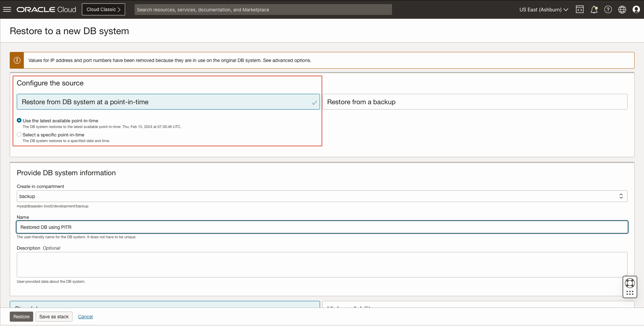The image size is (644, 326).
Task: Click the orange warning icon in the banner
Action: click(x=17, y=60)
